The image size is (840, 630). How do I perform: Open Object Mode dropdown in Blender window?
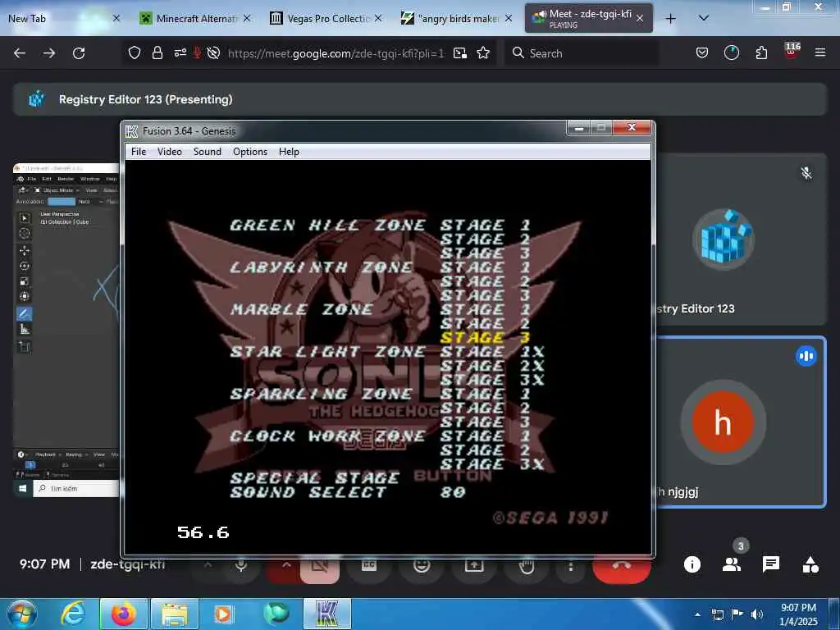(57, 190)
